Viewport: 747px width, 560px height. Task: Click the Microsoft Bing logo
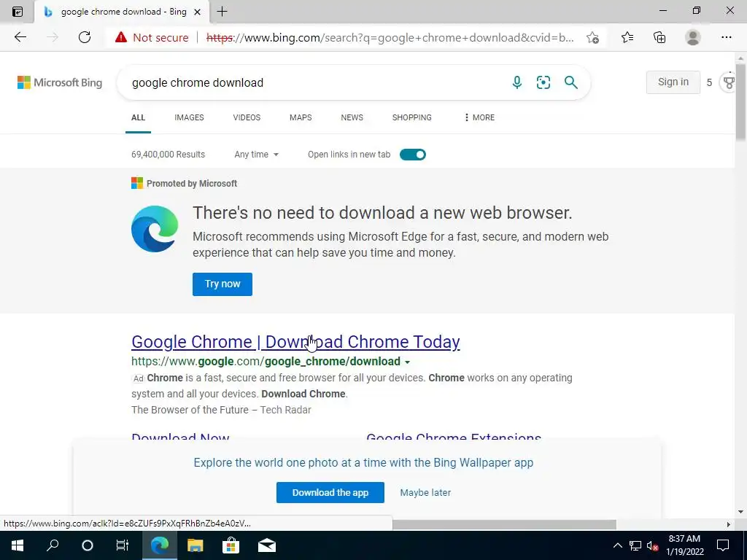pos(60,82)
